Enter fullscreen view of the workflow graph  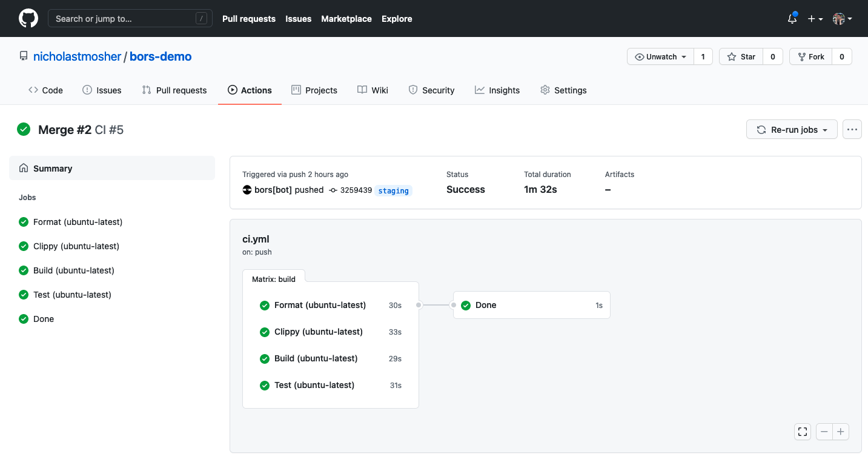click(802, 431)
